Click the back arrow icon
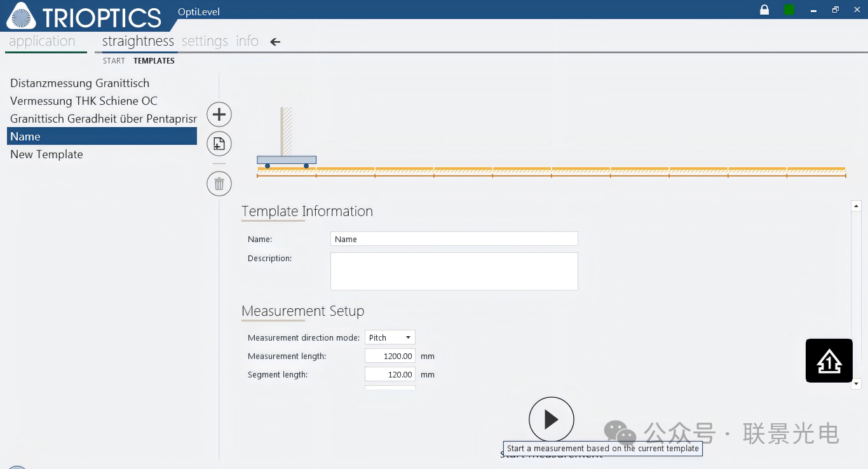The width and height of the screenshot is (868, 469). [x=275, y=42]
